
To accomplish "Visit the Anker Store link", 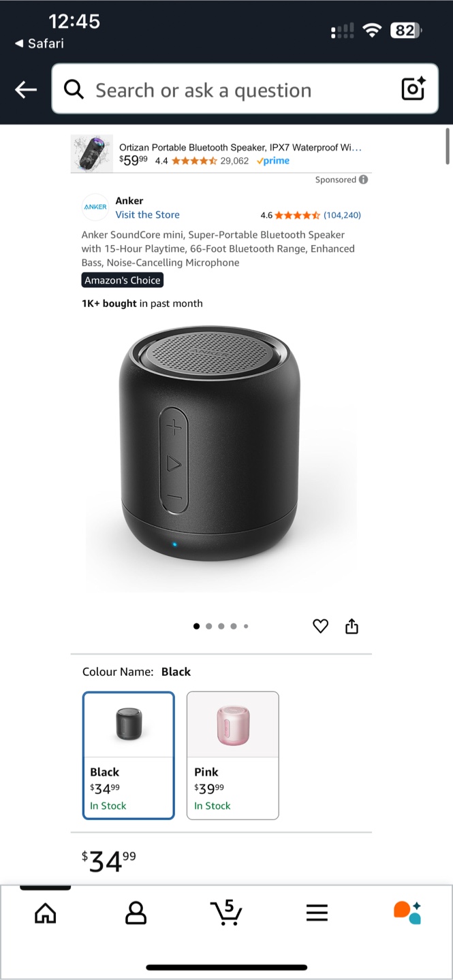I will pyautogui.click(x=147, y=214).
